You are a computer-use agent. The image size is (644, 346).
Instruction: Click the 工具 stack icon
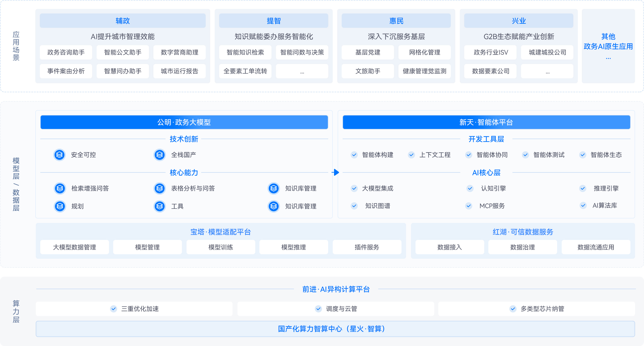[x=159, y=206]
